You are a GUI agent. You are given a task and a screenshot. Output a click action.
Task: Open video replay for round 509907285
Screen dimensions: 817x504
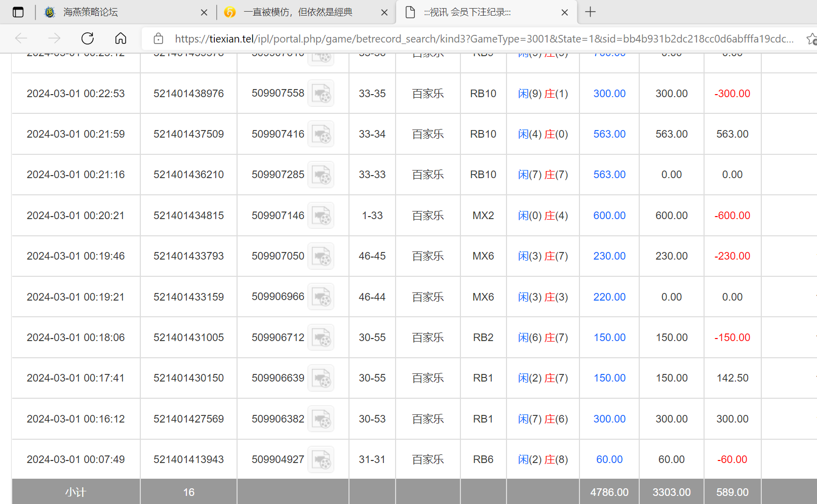click(x=321, y=175)
